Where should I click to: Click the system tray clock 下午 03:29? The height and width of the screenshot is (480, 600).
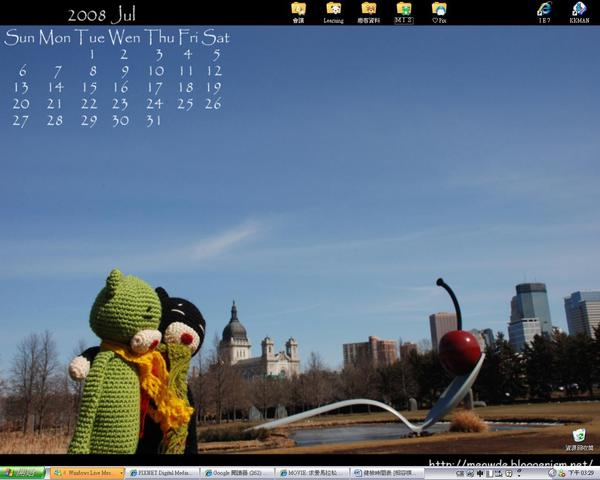pos(581,473)
